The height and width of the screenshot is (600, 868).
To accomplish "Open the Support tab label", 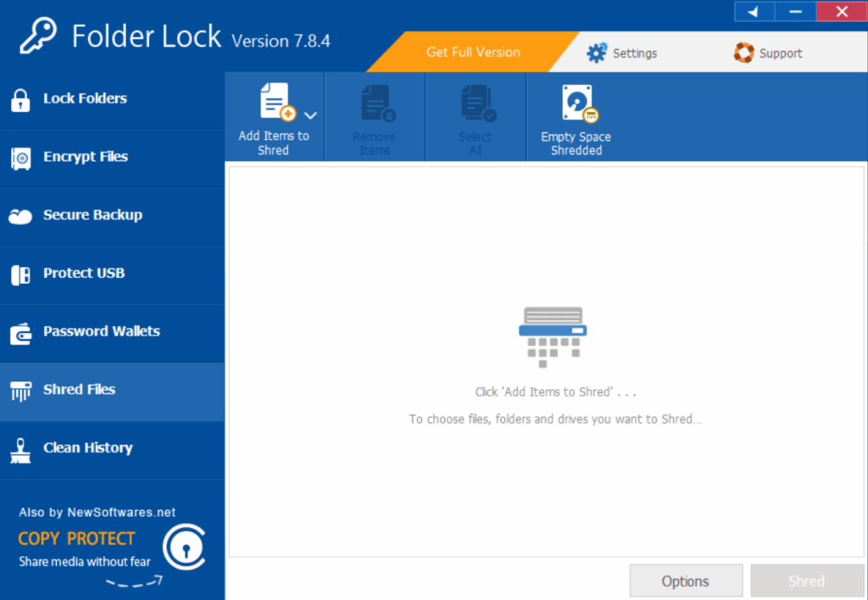I will 781,53.
